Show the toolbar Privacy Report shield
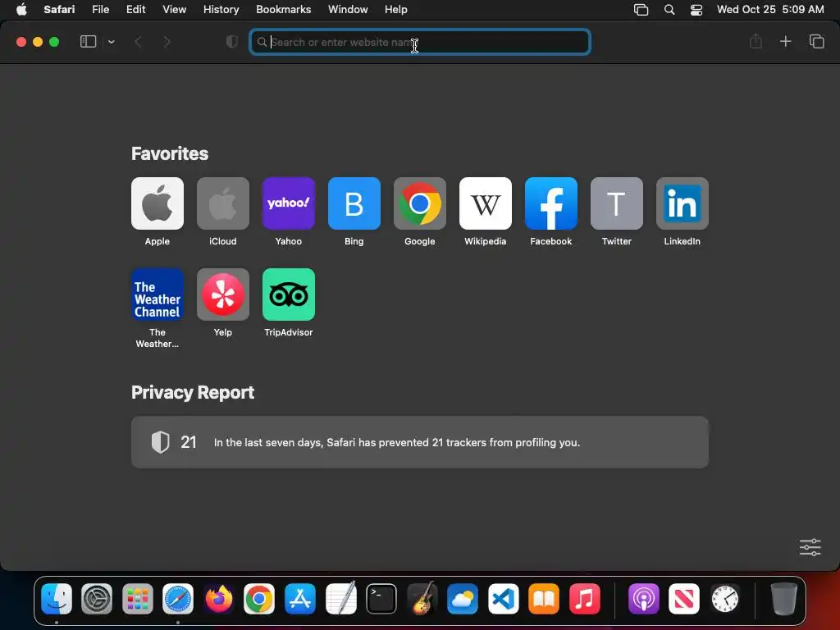This screenshot has width=840, height=630. click(x=232, y=42)
